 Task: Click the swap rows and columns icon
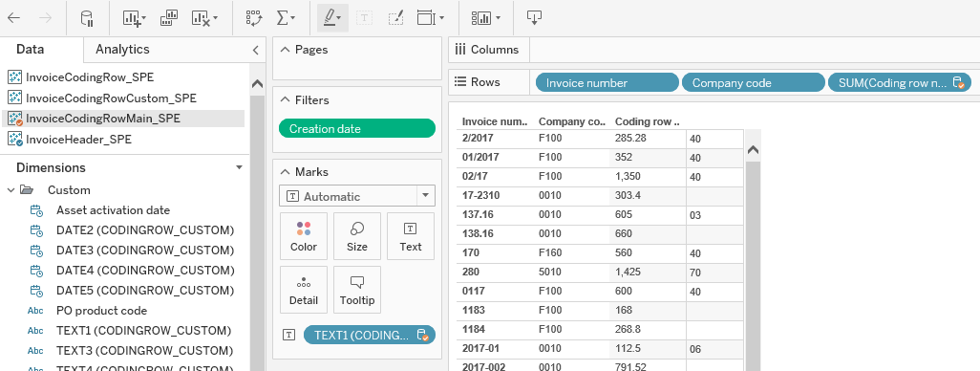click(x=254, y=18)
